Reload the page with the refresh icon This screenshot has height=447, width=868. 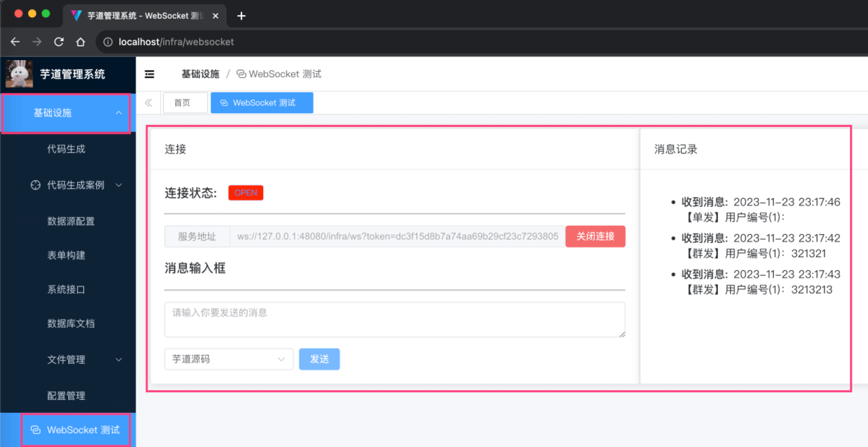58,42
